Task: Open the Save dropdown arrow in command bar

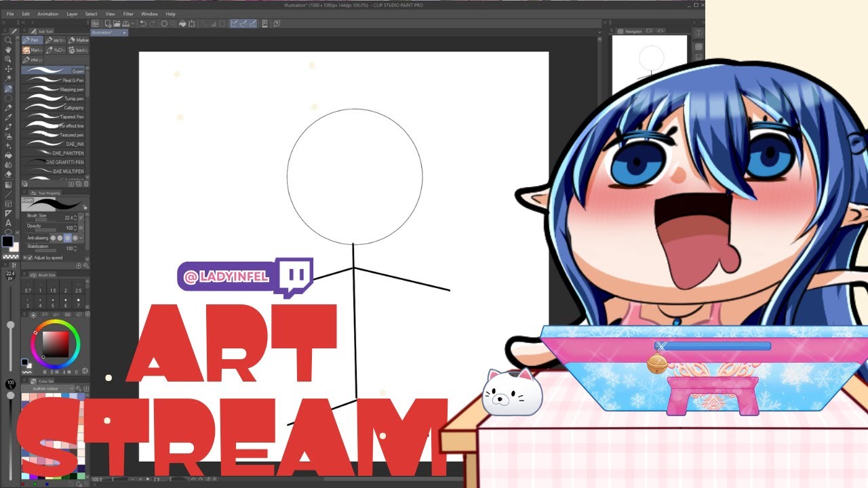Action: 133,24
